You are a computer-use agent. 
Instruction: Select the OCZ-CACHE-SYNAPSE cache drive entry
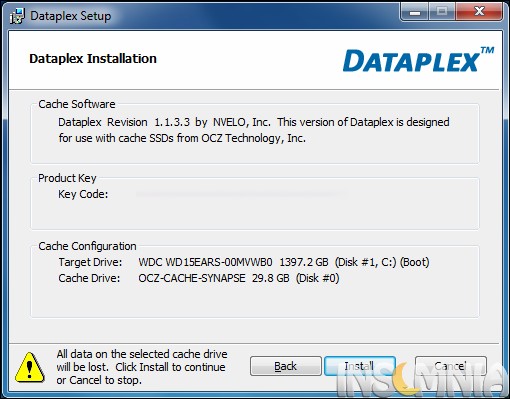click(239, 278)
